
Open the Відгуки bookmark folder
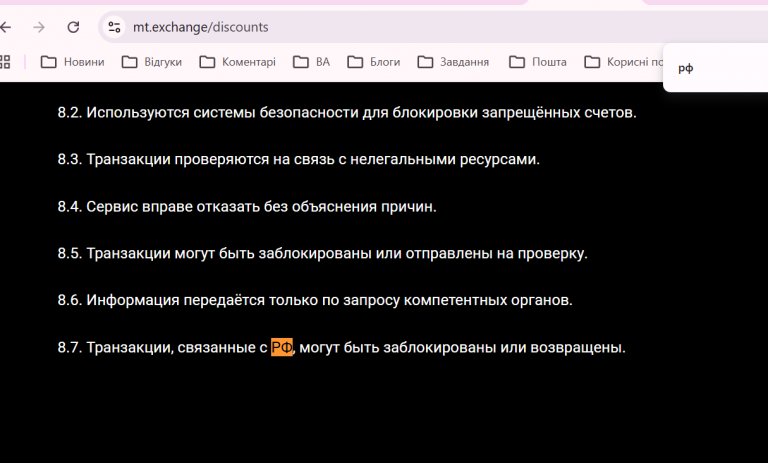(x=152, y=62)
